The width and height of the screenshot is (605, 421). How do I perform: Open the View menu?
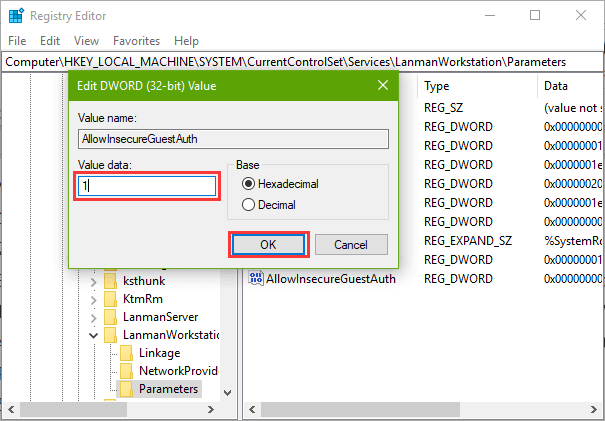point(86,41)
